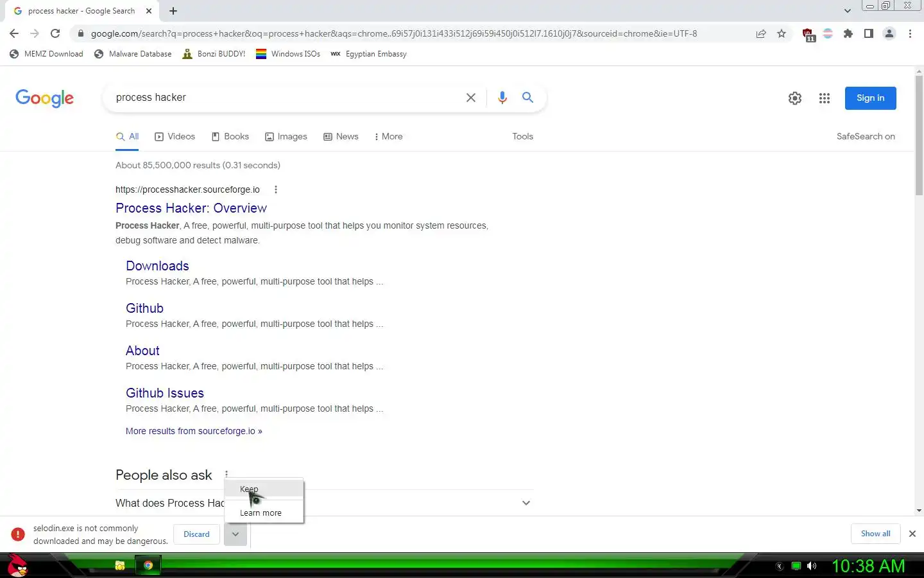Go back using the browser back arrow
Image resolution: width=924 pixels, height=578 pixels.
coord(14,33)
